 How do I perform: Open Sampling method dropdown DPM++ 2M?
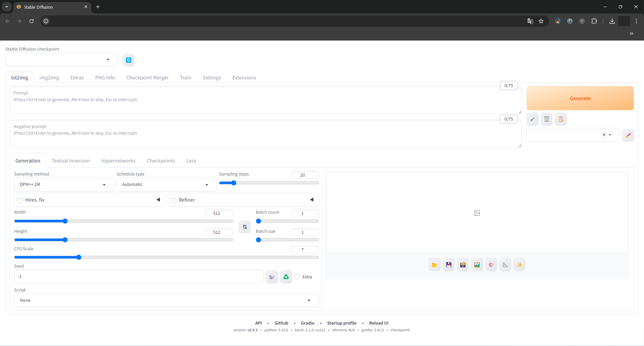[x=64, y=185]
